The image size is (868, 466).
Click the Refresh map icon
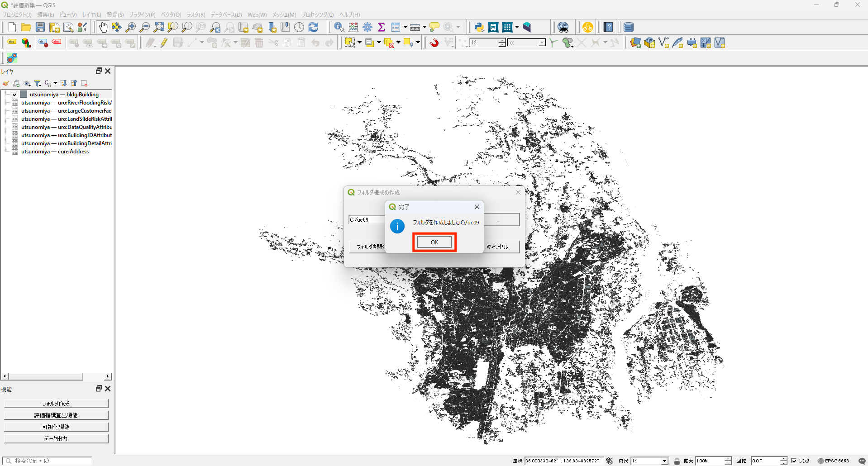point(313,27)
